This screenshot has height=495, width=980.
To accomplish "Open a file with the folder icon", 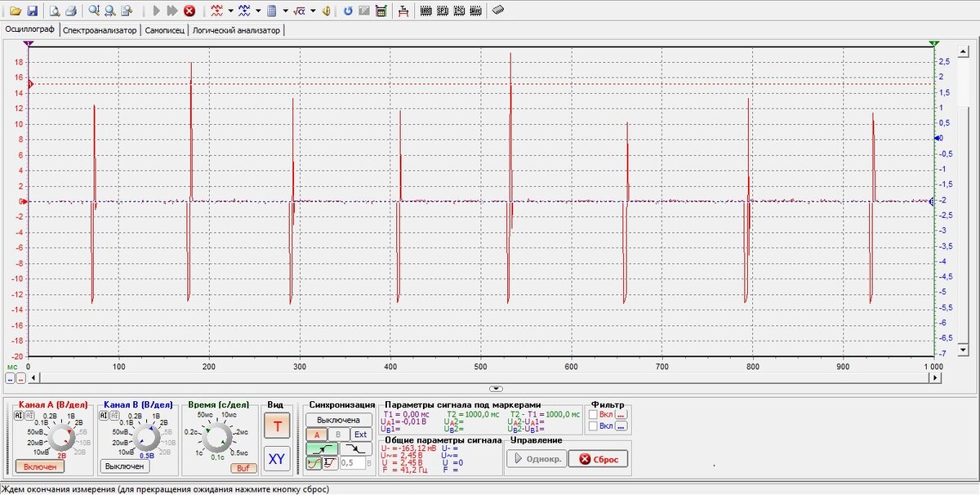I will (x=16, y=11).
